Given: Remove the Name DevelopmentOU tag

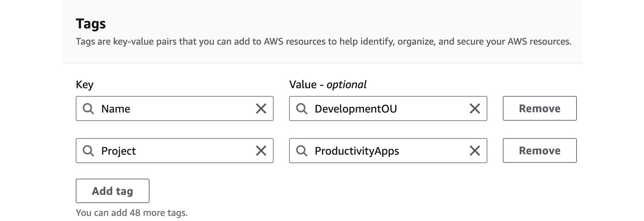Looking at the screenshot, I should click(540, 109).
